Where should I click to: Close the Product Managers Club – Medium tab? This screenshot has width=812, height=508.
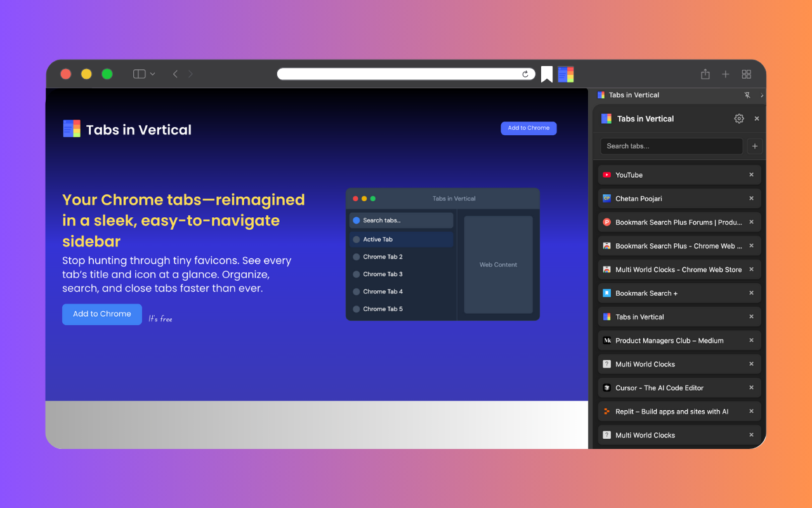pyautogui.click(x=752, y=340)
